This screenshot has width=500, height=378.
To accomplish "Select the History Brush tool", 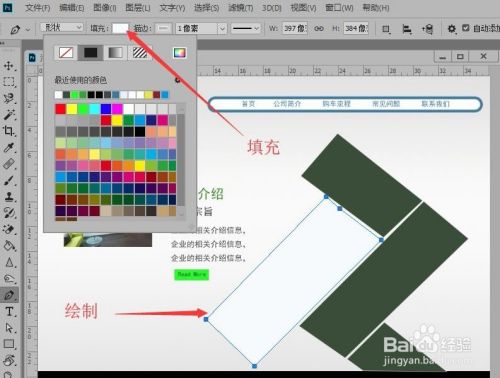I will click(9, 213).
